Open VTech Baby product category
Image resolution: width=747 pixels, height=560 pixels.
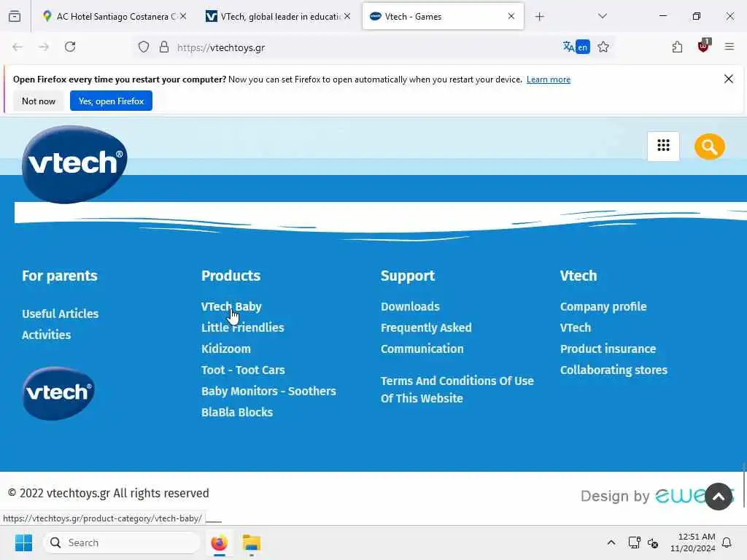[231, 307]
